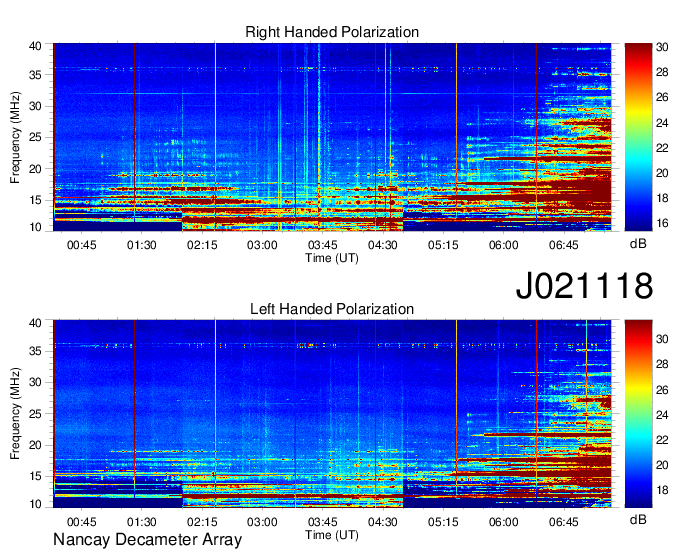The image size is (680, 552).
Task: Click 15 MHz tick on left-handed frequency axis
Action: point(35,477)
